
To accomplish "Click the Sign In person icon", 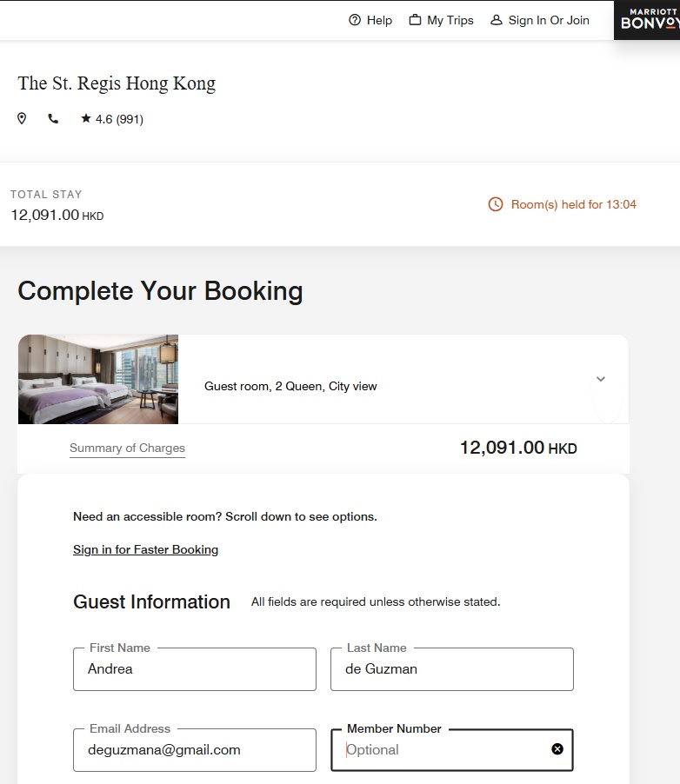I will click(497, 20).
